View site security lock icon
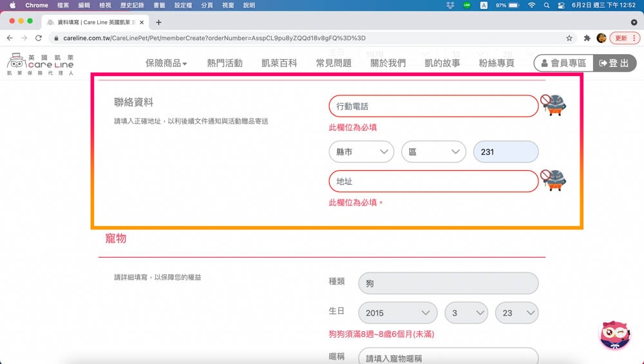This screenshot has height=364, width=644. click(56, 38)
